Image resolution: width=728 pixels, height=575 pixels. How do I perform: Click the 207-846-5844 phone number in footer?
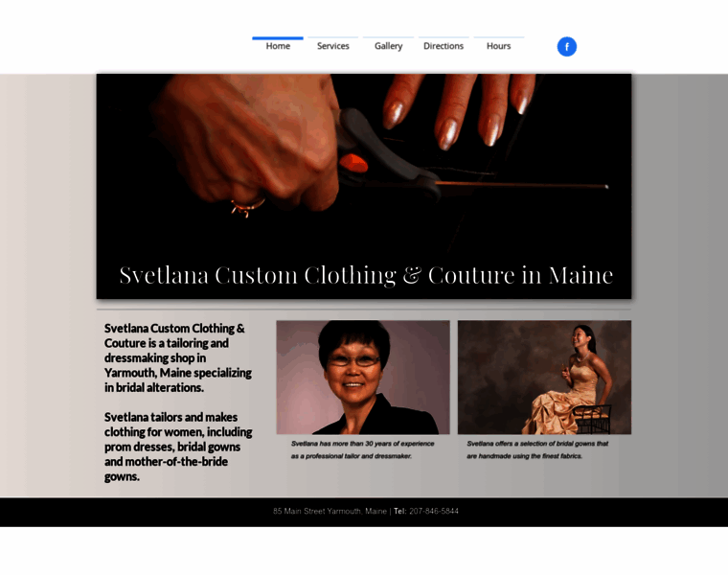pyautogui.click(x=434, y=511)
